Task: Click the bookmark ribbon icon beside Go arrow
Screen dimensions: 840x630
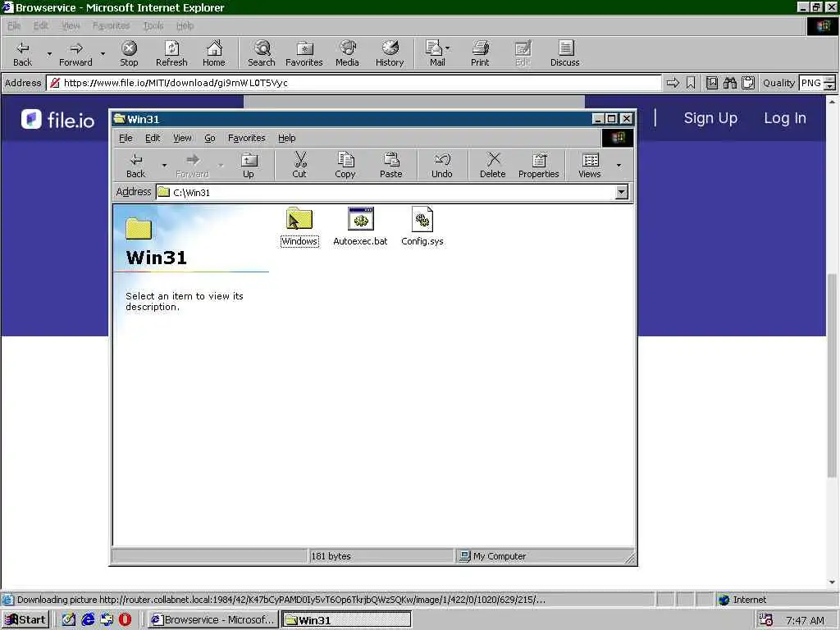Action: [691, 83]
